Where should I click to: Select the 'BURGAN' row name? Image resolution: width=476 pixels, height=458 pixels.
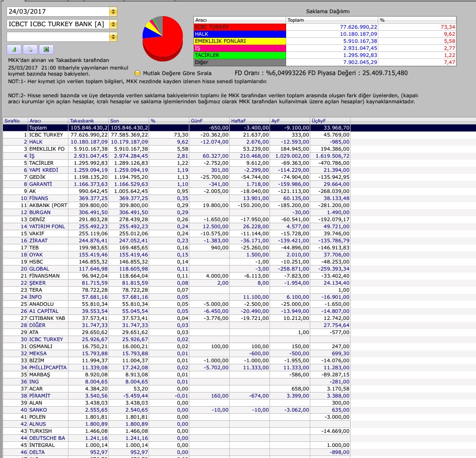coord(40,212)
